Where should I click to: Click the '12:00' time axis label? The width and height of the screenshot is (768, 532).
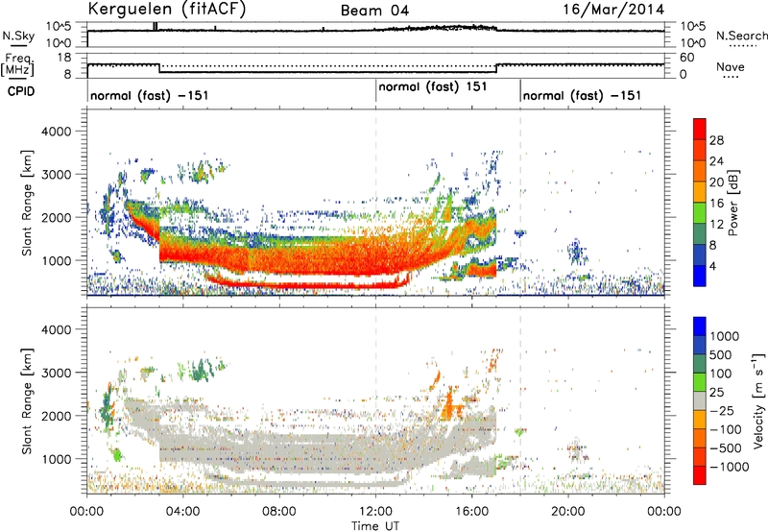point(375,512)
